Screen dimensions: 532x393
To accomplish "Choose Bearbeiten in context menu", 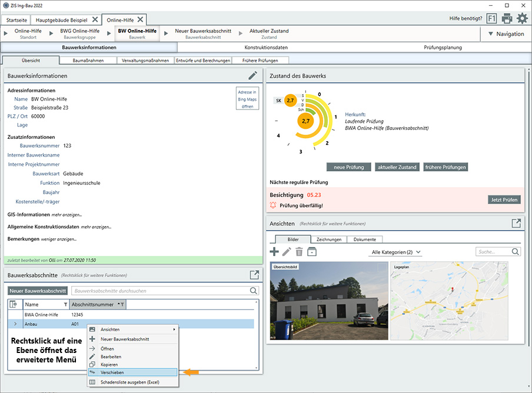I will tap(133, 357).
